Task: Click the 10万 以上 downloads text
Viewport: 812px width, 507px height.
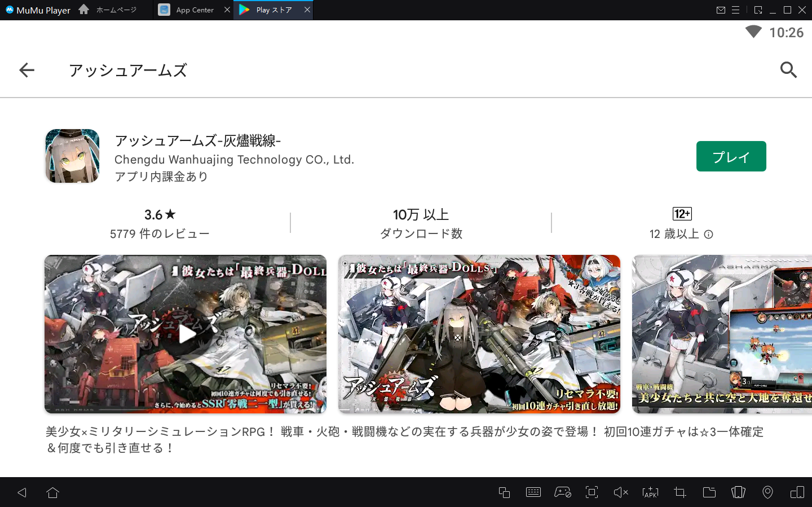Action: pos(421,215)
